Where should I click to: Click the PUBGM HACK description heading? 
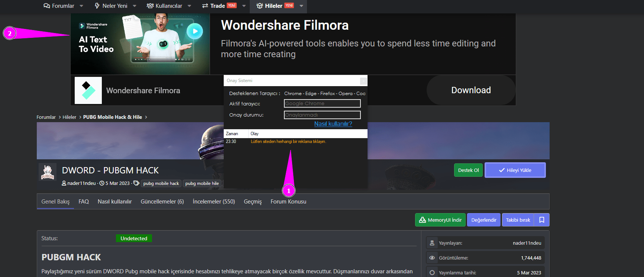click(71, 257)
